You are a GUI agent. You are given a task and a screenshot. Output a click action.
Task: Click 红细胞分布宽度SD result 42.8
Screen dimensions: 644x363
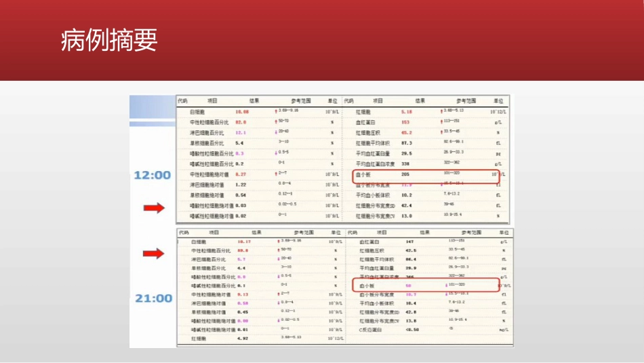[411, 312]
